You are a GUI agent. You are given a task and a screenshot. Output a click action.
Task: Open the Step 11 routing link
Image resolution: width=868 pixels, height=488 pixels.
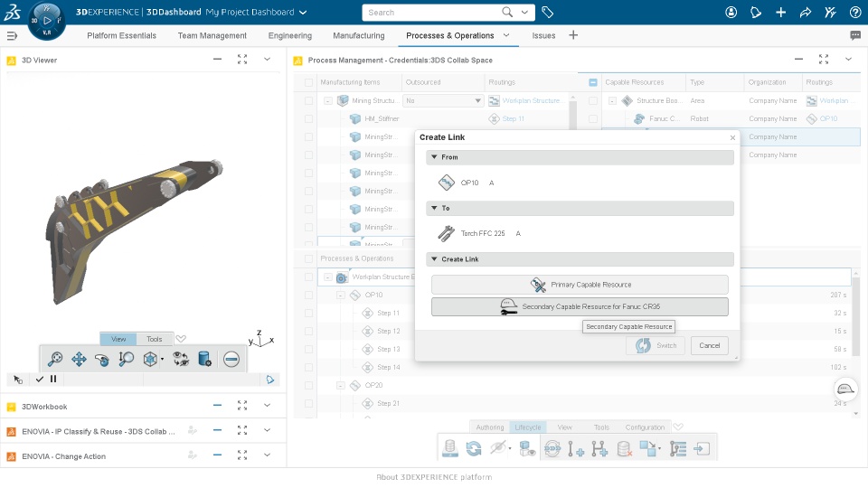[514, 119]
